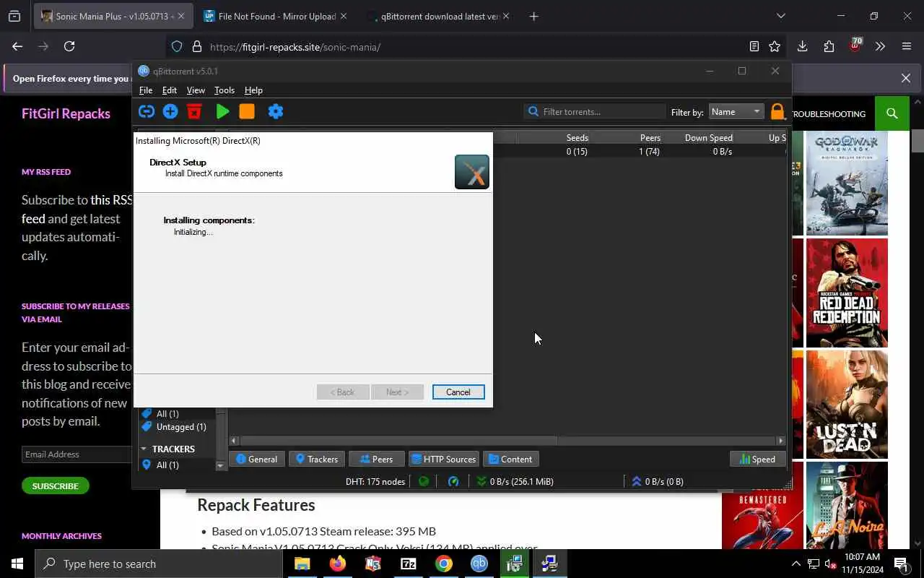Open the Firefox extensions puzzle icon
Viewport: 924px width, 578px height.
pyautogui.click(x=829, y=46)
